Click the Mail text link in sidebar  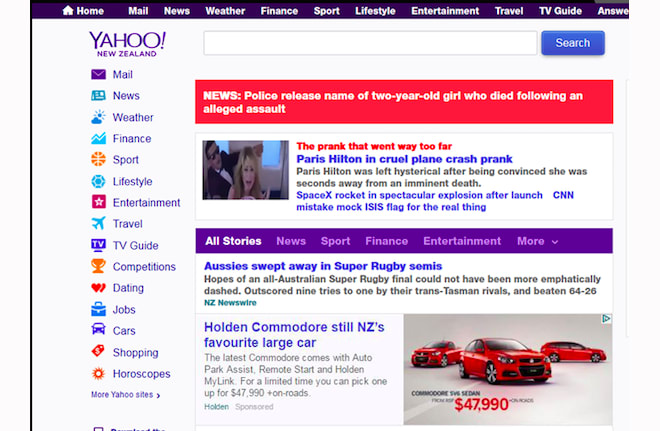(122, 74)
